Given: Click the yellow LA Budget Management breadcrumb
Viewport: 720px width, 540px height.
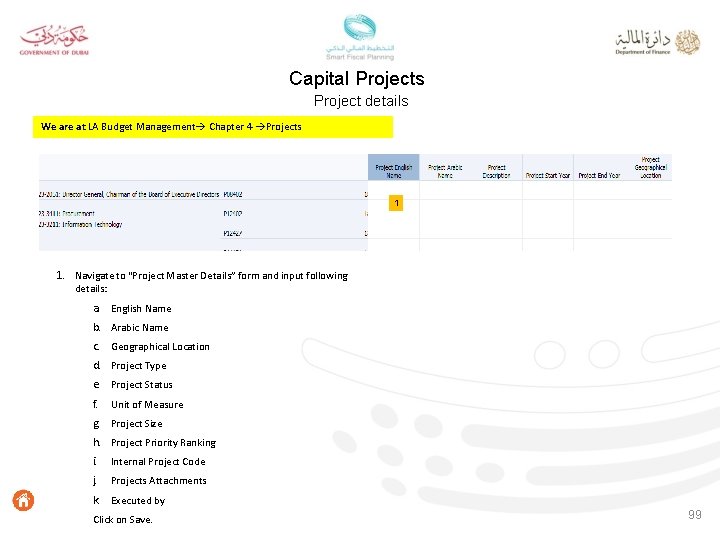Looking at the screenshot, I should [213, 127].
